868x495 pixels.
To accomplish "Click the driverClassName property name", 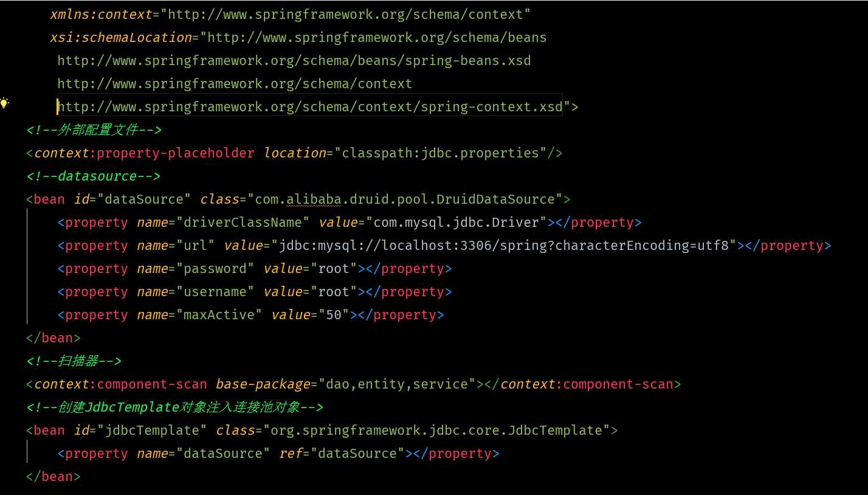I will [243, 222].
